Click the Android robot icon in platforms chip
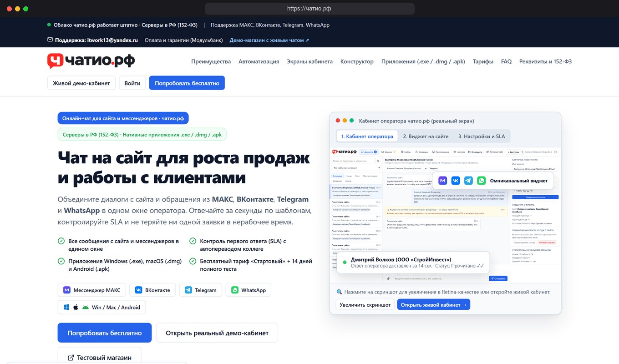The width and height of the screenshot is (619, 364). [x=86, y=307]
